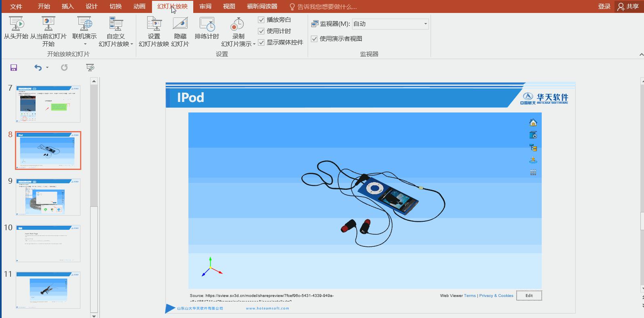644x318 pixels.
Task: Click the grid icon in 3D viewer
Action: click(533, 172)
